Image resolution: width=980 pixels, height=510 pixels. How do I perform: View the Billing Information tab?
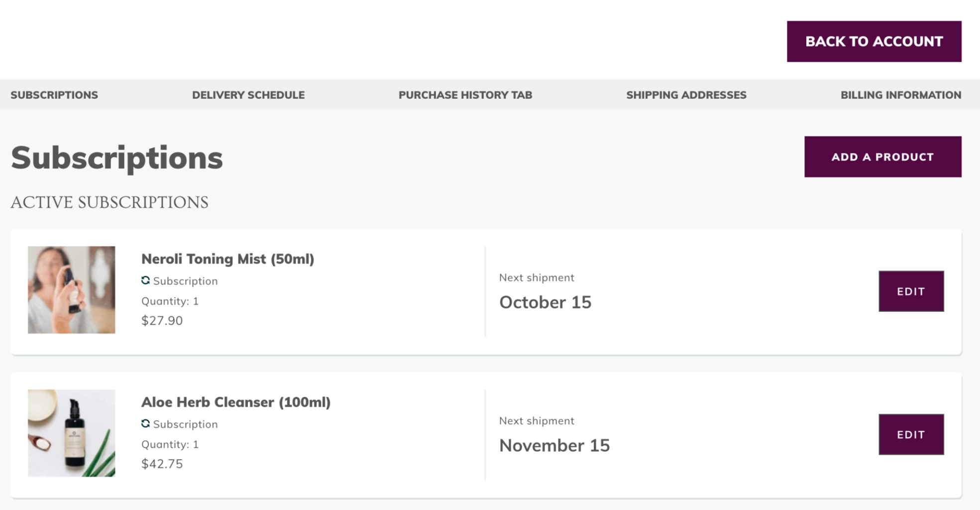(x=900, y=95)
